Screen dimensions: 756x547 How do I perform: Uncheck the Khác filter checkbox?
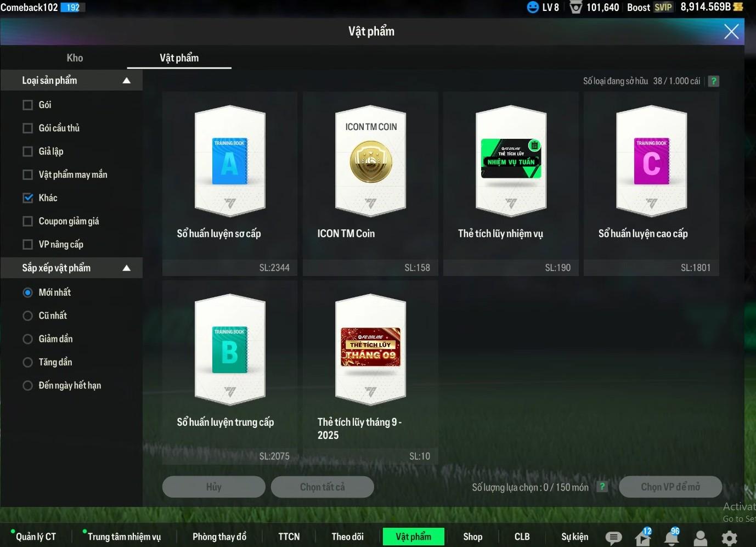coord(28,198)
